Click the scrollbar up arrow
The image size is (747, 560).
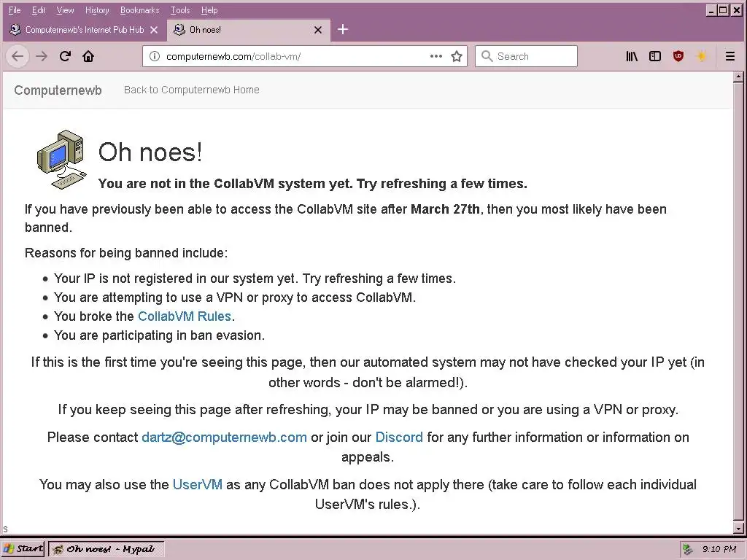[x=738, y=77]
